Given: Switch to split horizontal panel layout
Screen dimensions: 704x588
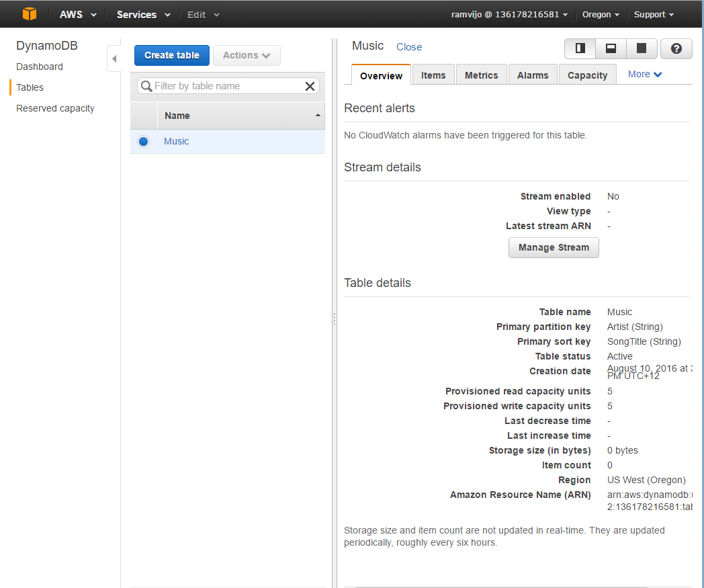Looking at the screenshot, I should [611, 48].
